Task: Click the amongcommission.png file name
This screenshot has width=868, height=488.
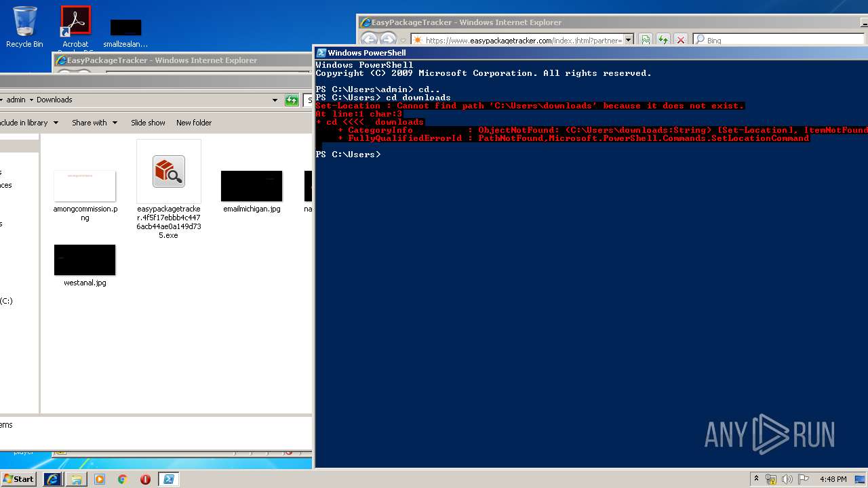Action: click(85, 213)
